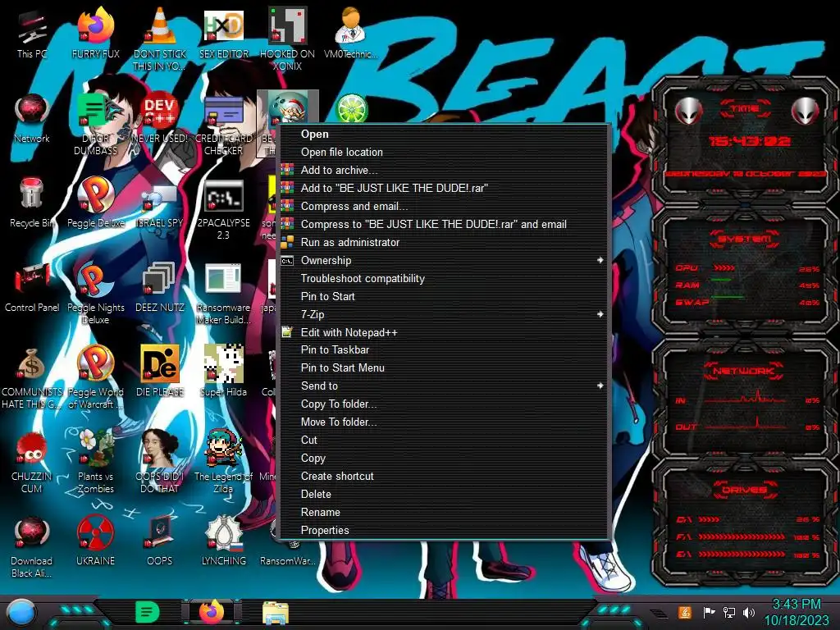Choose Create shortcut
This screenshot has height=630, width=840.
coord(444,477)
